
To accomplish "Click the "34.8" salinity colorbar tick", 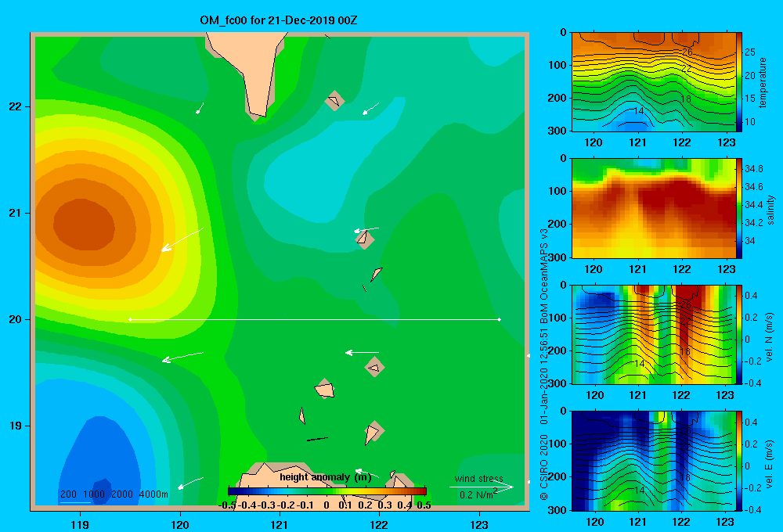I will click(x=754, y=169).
